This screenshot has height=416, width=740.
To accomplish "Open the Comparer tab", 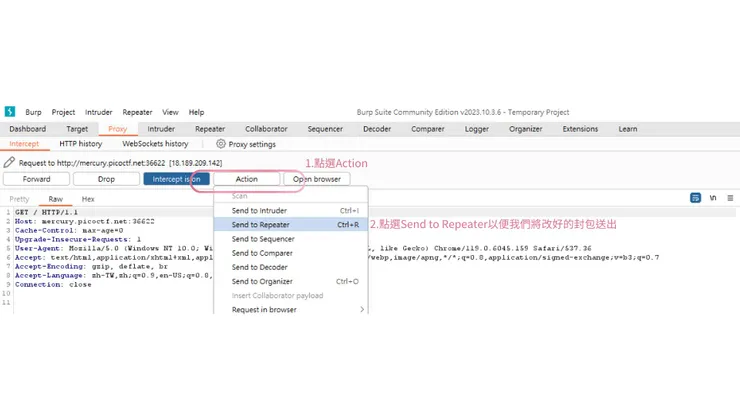I will tap(428, 129).
